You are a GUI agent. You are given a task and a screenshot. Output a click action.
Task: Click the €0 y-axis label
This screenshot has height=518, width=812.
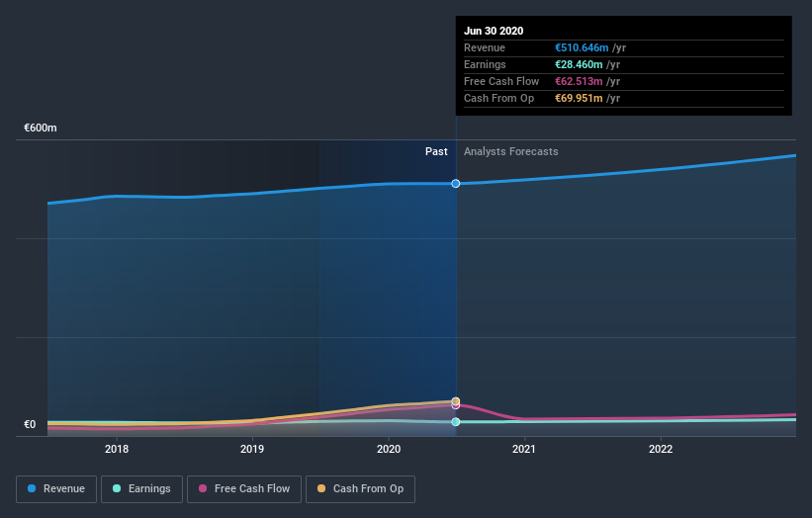click(30, 424)
